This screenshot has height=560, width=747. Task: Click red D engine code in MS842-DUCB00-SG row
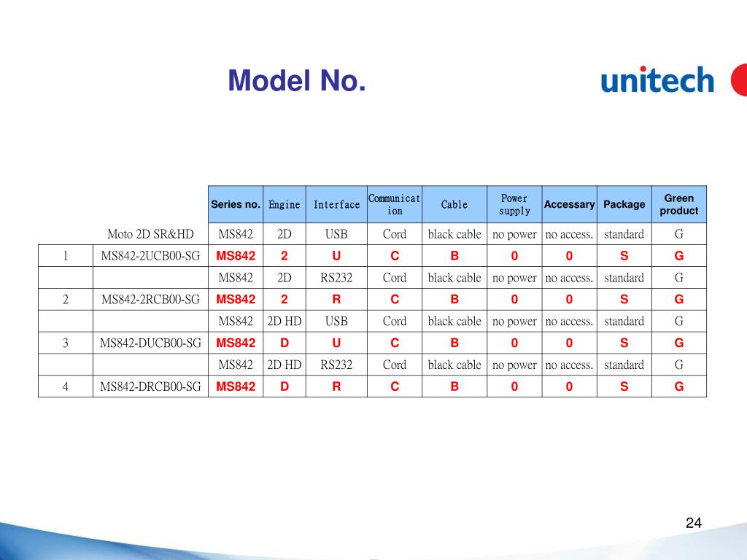285,343
